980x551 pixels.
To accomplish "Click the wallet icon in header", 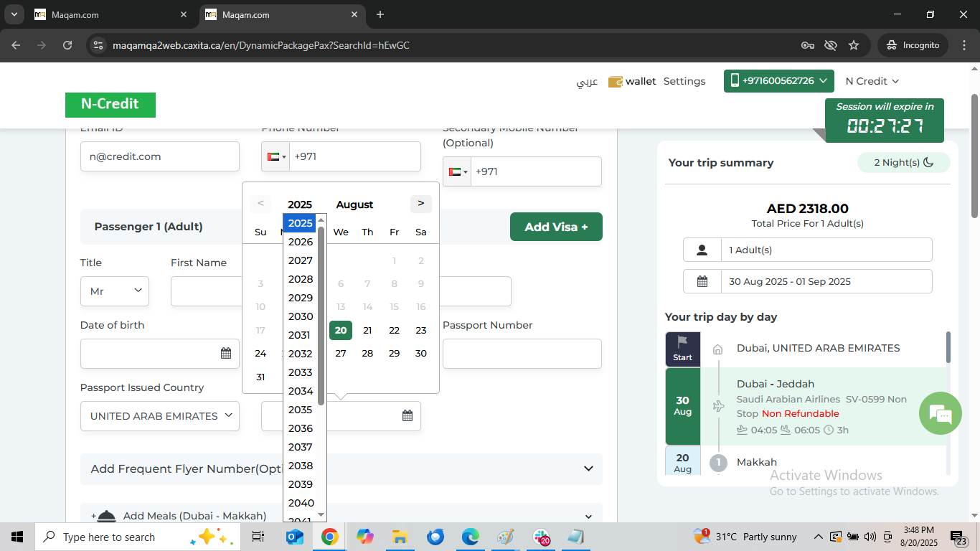I will coord(616,82).
